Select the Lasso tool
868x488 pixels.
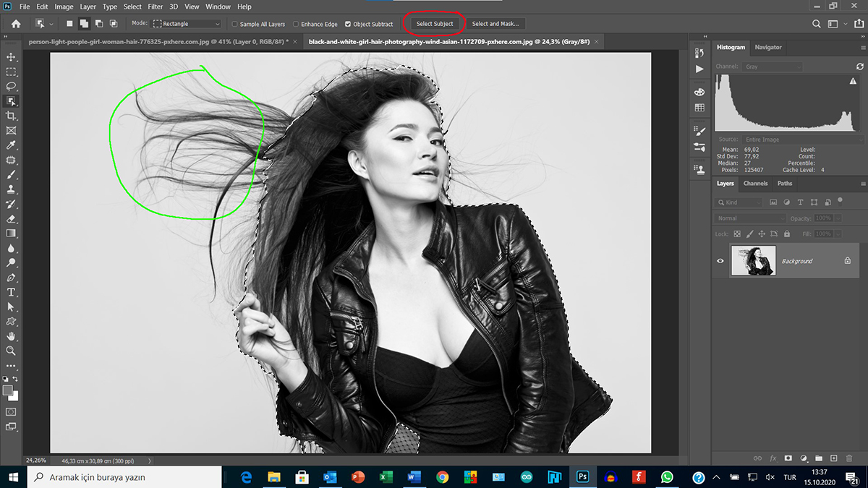[11, 86]
